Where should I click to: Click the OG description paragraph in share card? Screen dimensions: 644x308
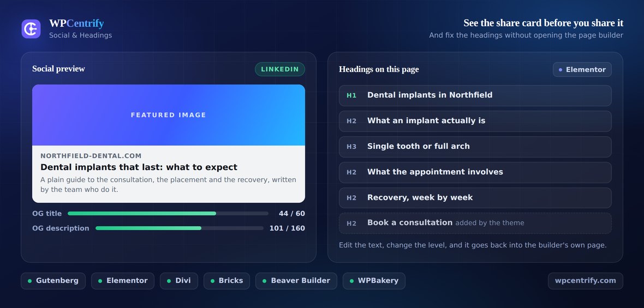point(169,185)
